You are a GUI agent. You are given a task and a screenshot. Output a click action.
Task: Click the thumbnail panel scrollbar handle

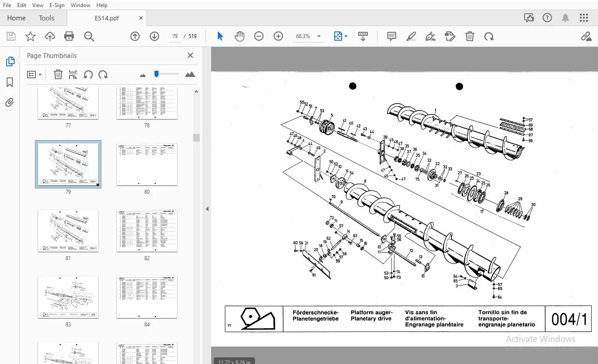click(x=197, y=138)
